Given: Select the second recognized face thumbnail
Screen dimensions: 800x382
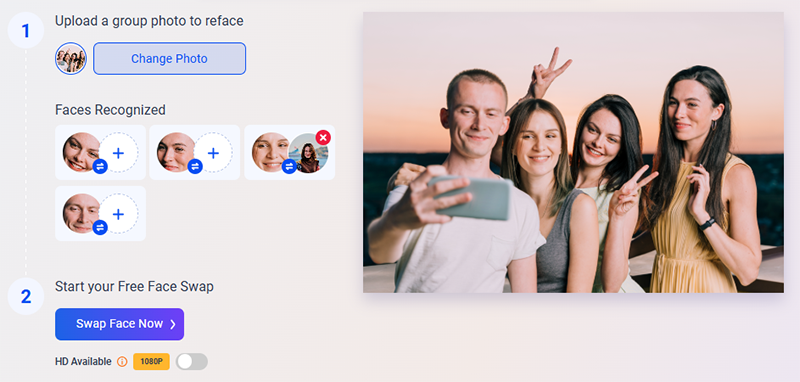Looking at the screenshot, I should (x=176, y=152).
